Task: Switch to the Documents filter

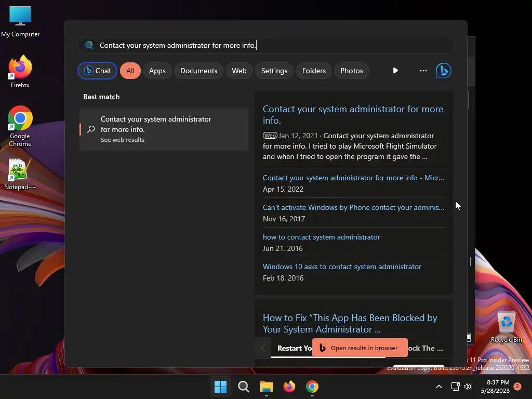Action: 198,71
